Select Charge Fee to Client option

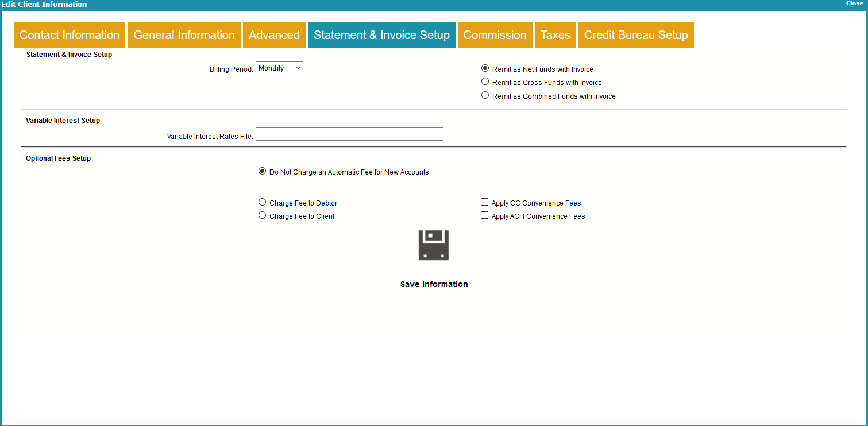click(262, 215)
